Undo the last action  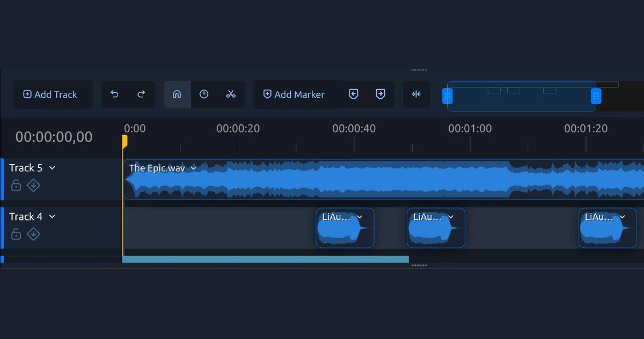pyautogui.click(x=114, y=94)
